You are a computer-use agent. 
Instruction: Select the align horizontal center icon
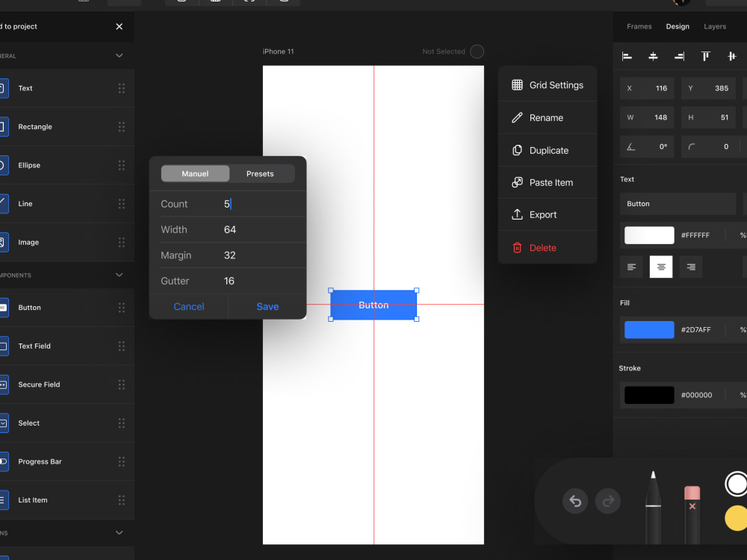[653, 57]
